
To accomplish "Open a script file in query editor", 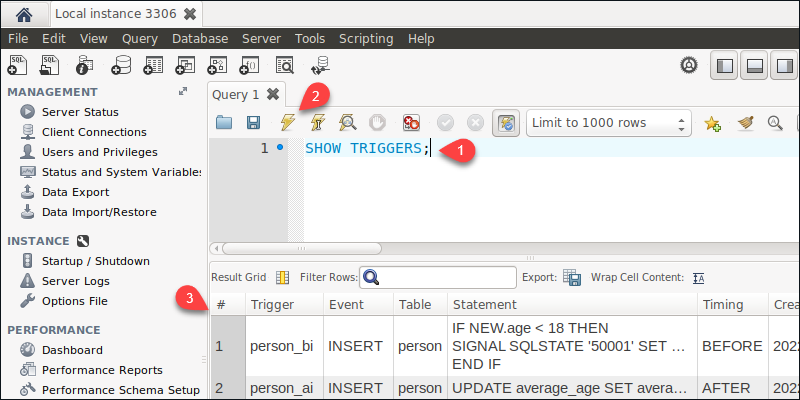I will (x=224, y=122).
